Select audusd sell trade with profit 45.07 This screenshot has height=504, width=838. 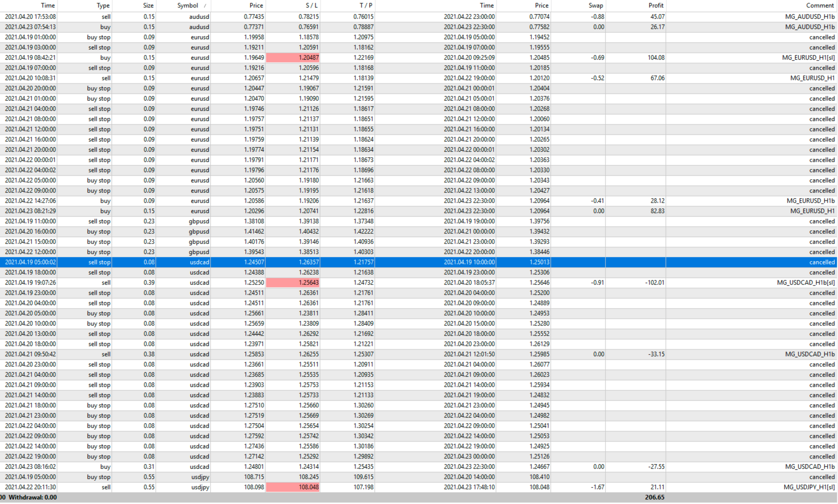point(657,17)
